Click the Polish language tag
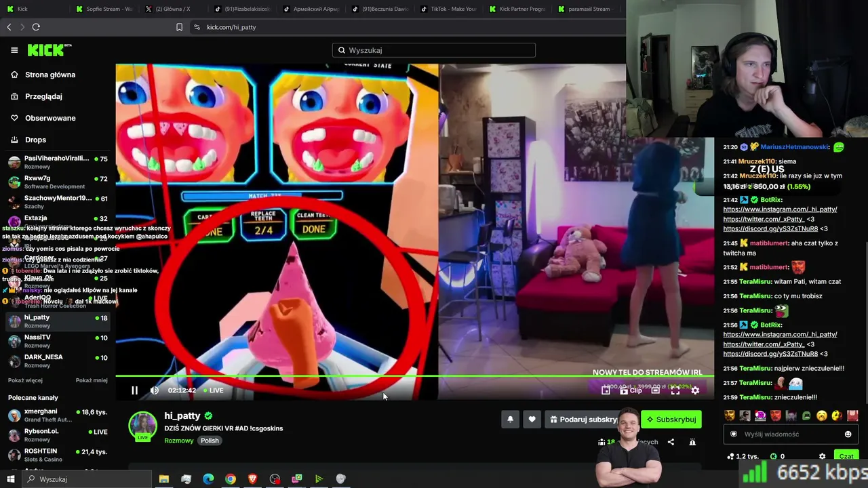The width and height of the screenshot is (868, 488). click(210, 441)
